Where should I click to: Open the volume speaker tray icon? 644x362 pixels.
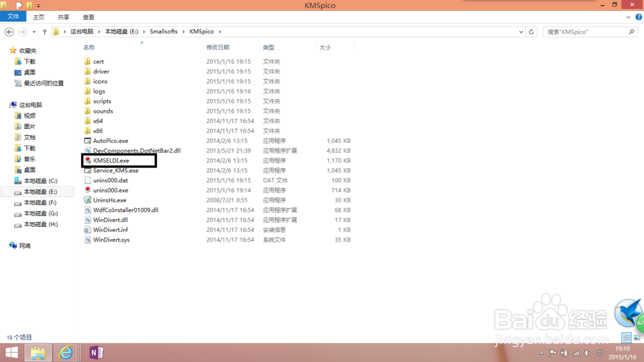tap(588, 353)
